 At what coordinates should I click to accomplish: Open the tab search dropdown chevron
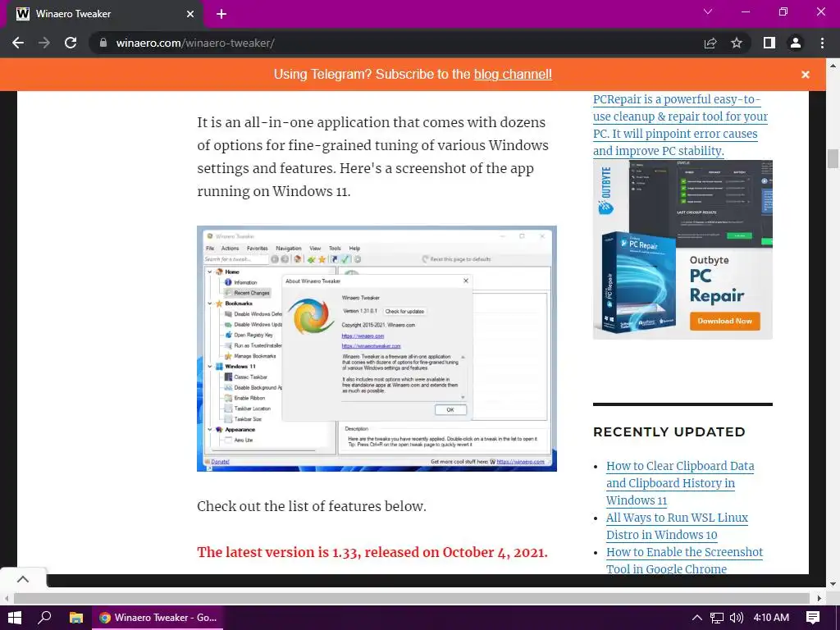(x=708, y=11)
